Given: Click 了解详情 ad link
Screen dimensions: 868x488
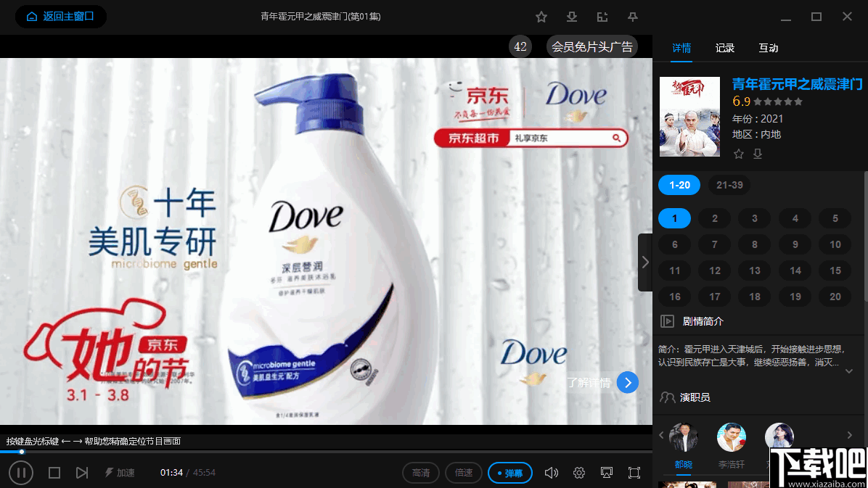Looking at the screenshot, I should click(589, 383).
